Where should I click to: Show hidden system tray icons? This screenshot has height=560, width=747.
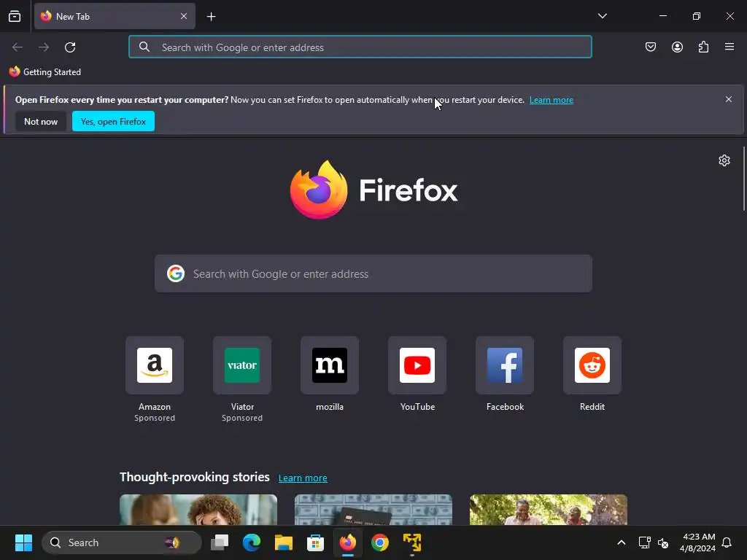[622, 542]
